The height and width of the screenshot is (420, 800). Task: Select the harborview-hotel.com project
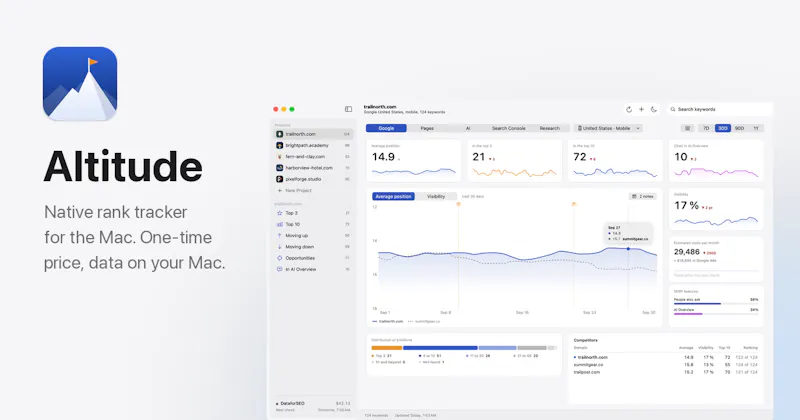pos(313,168)
